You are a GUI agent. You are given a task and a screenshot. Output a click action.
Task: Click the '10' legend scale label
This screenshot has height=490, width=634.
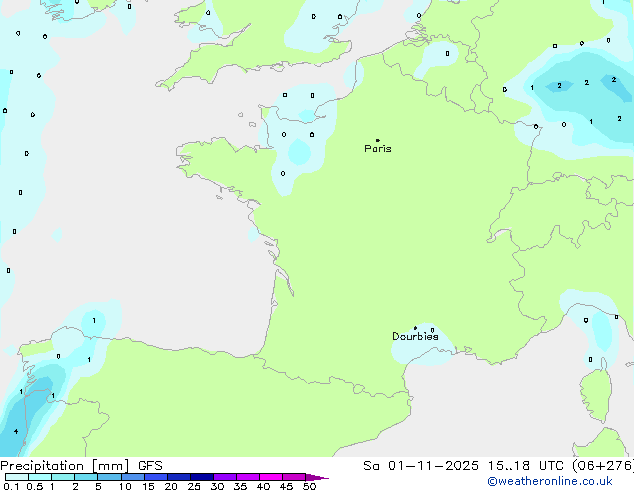coord(125,486)
